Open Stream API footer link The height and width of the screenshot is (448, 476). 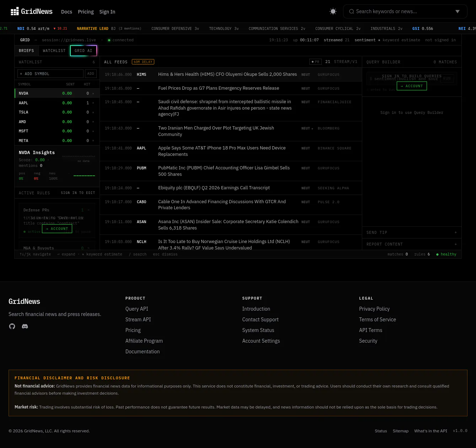coord(138,320)
